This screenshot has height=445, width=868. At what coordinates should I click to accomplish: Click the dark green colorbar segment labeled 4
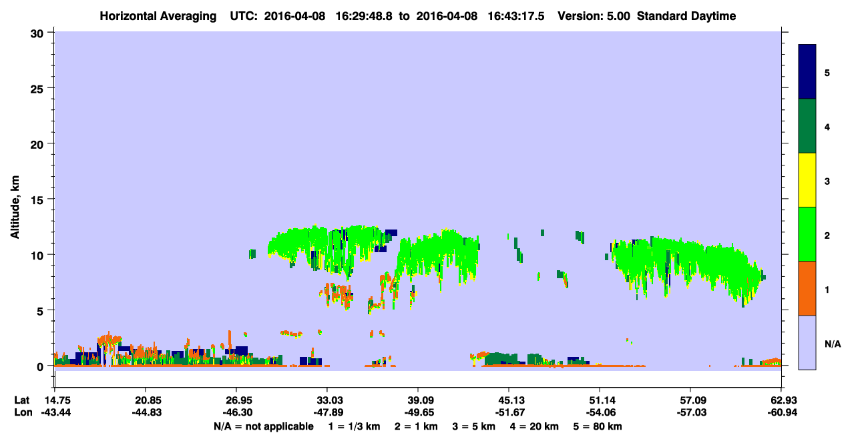click(x=807, y=126)
